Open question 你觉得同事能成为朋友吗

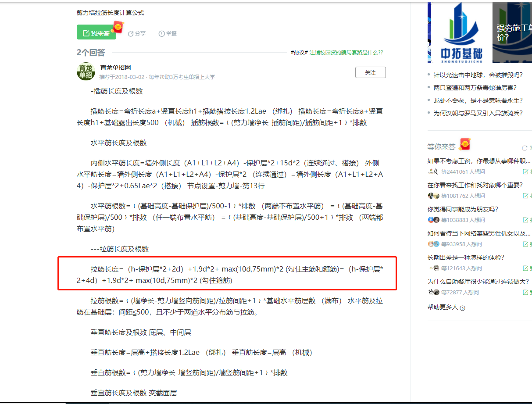[x=463, y=209]
